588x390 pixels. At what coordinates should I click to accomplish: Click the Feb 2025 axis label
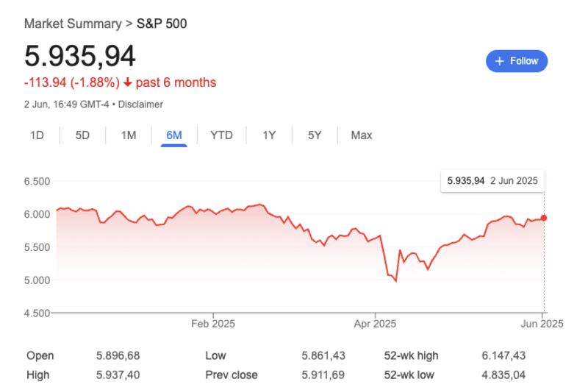(212, 322)
